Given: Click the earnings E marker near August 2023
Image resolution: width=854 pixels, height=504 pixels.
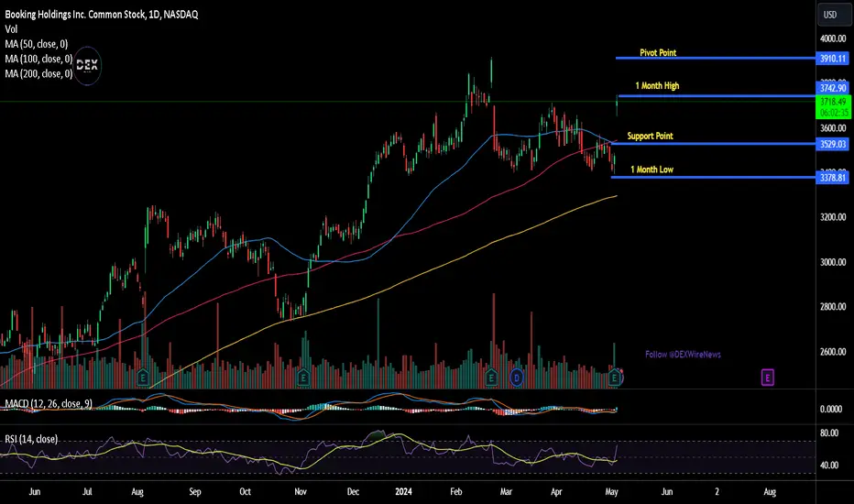Looking at the screenshot, I should [143, 377].
